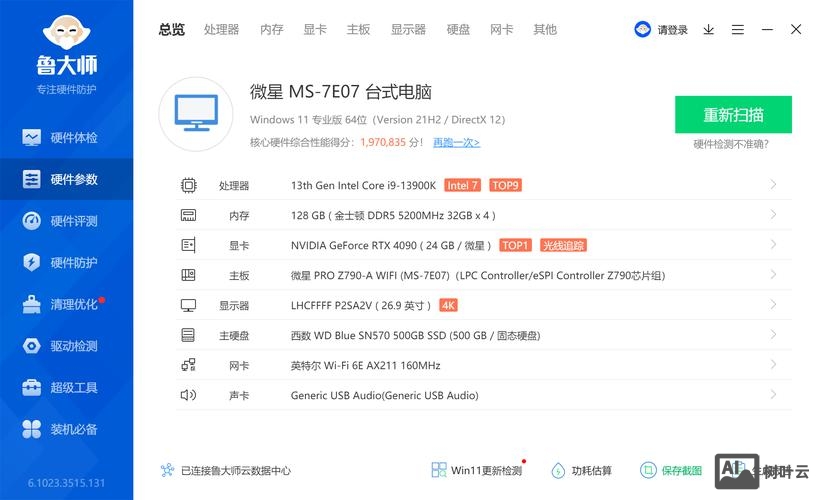817x500 pixels.
Task: Click the desktop computer monitor icon
Action: click(196, 114)
